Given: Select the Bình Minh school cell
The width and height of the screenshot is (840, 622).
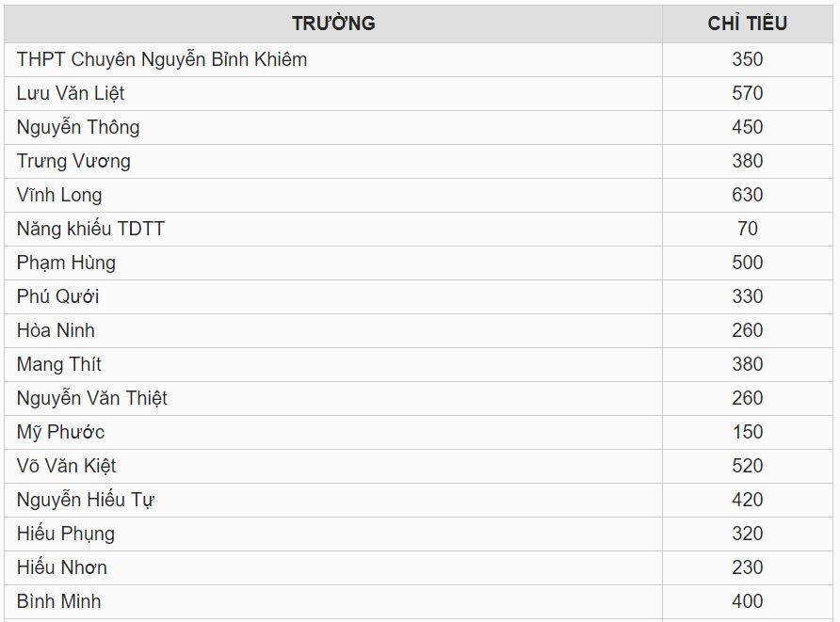Looking at the screenshot, I should pyautogui.click(x=58, y=601).
